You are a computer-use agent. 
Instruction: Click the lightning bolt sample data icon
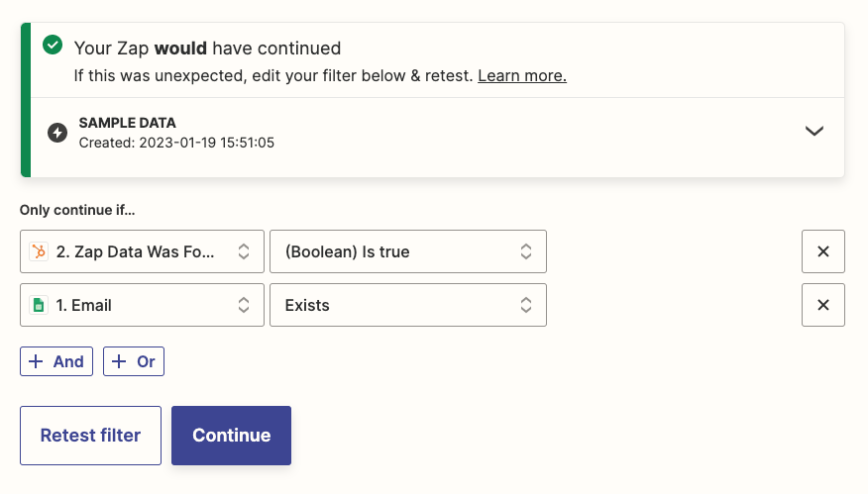pyautogui.click(x=57, y=133)
